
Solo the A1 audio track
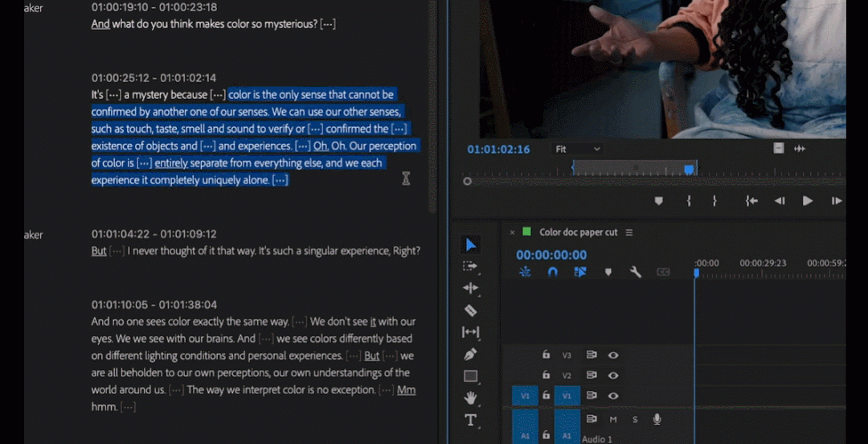click(x=635, y=420)
